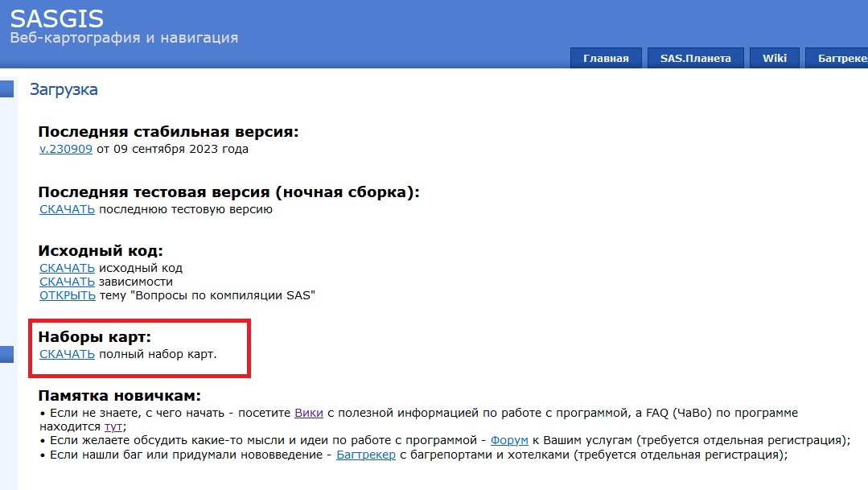Click the SASGIS site title
Screen dimensions: 868x490
click(56, 18)
